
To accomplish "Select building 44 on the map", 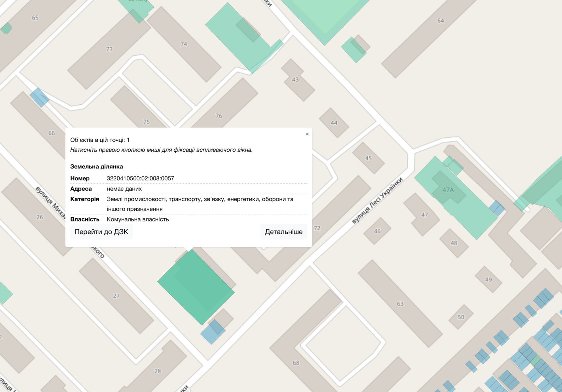I will point(334,123).
